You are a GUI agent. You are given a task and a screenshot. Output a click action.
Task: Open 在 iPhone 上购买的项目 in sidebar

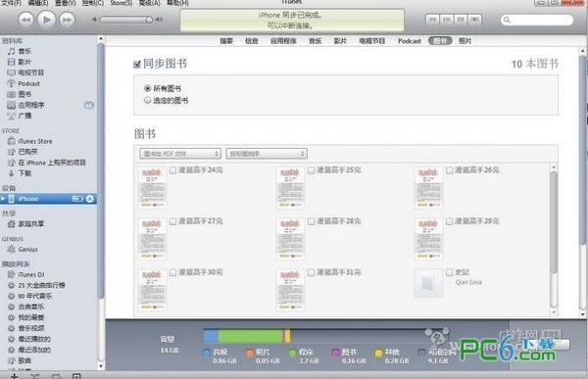coord(52,163)
